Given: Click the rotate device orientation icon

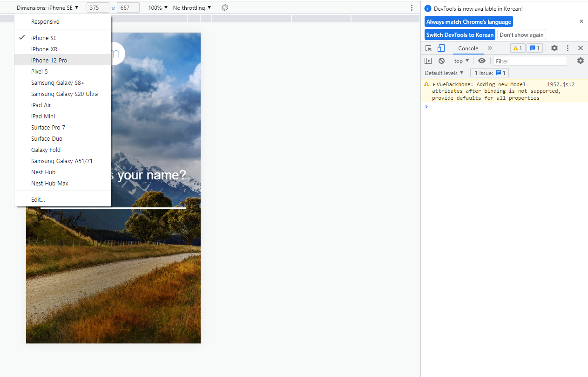Looking at the screenshot, I should tap(225, 8).
